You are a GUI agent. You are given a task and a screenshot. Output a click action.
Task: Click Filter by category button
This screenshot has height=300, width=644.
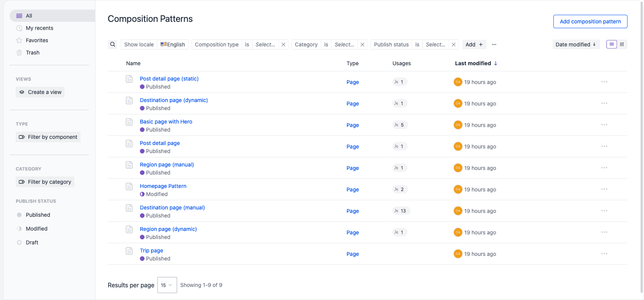pyautogui.click(x=45, y=182)
